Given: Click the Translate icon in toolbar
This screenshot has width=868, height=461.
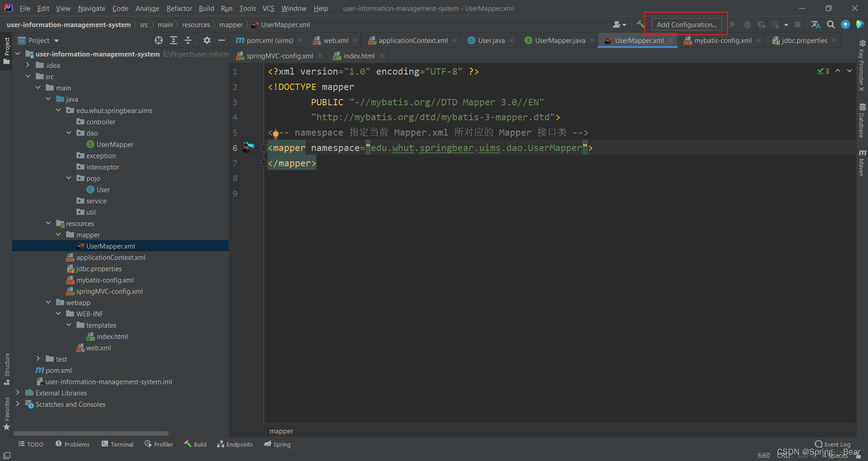Looking at the screenshot, I should point(816,24).
